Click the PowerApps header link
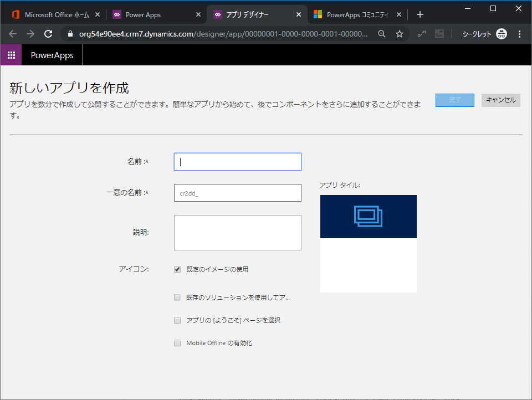Image resolution: width=532 pixels, height=400 pixels. (52, 55)
